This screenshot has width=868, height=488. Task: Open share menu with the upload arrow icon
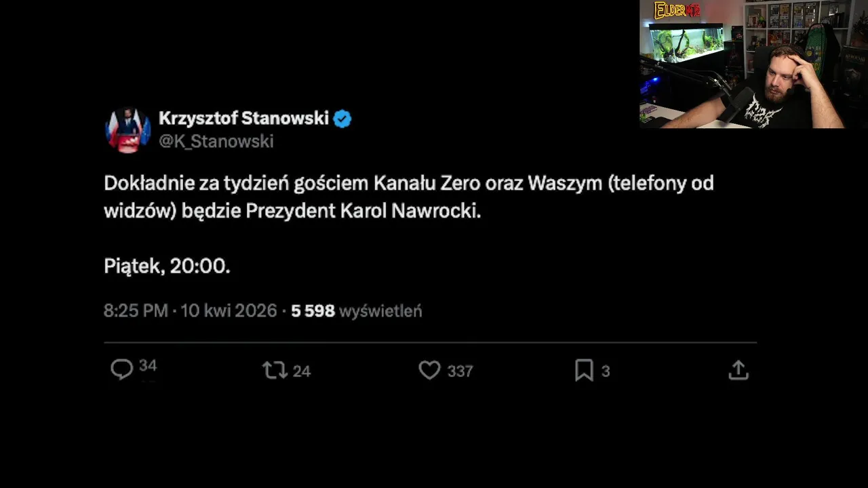738,370
